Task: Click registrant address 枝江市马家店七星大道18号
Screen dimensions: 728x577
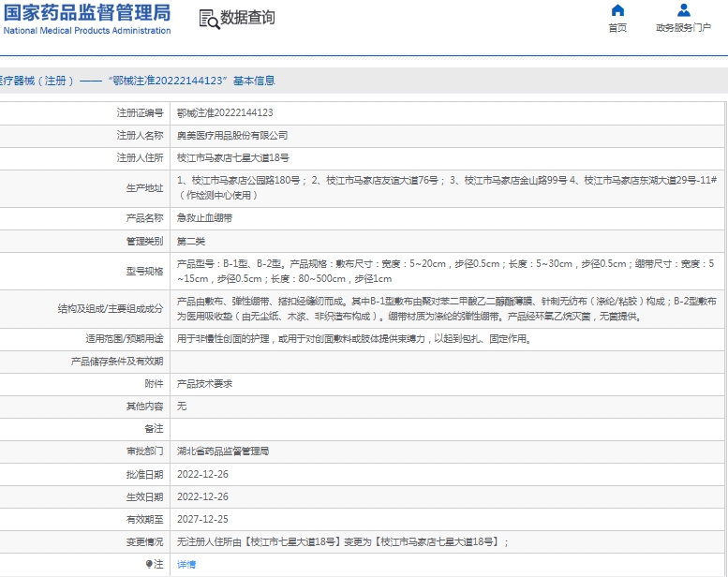Action: click(x=233, y=157)
